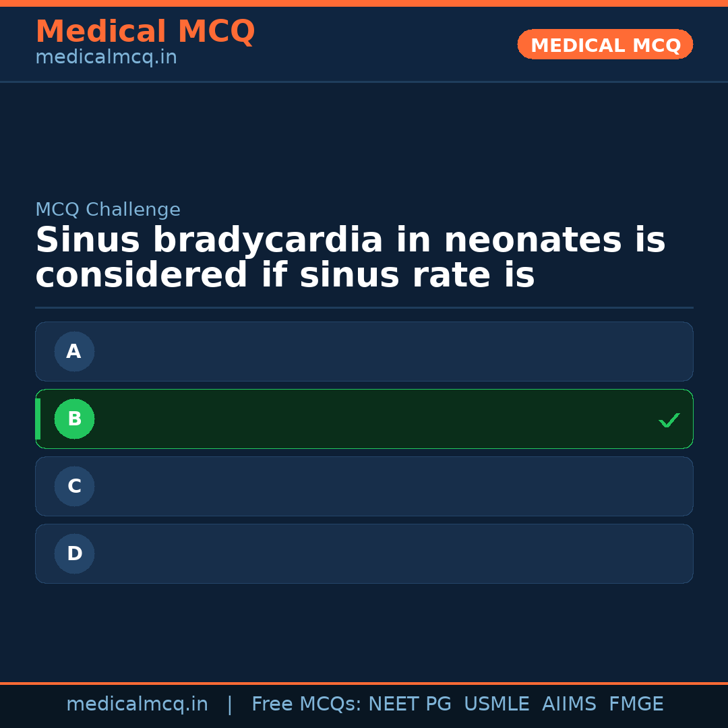Select answer option A
This screenshot has width=728, height=728.
[364, 351]
